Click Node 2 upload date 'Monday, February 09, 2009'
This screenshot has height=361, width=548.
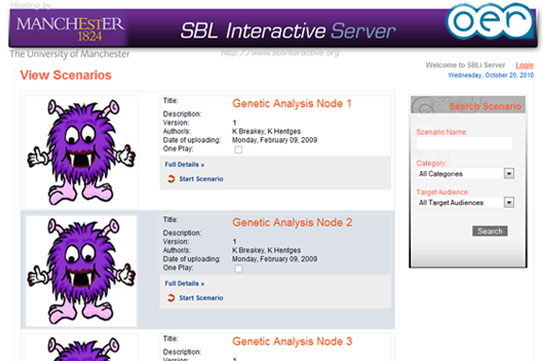pos(275,259)
